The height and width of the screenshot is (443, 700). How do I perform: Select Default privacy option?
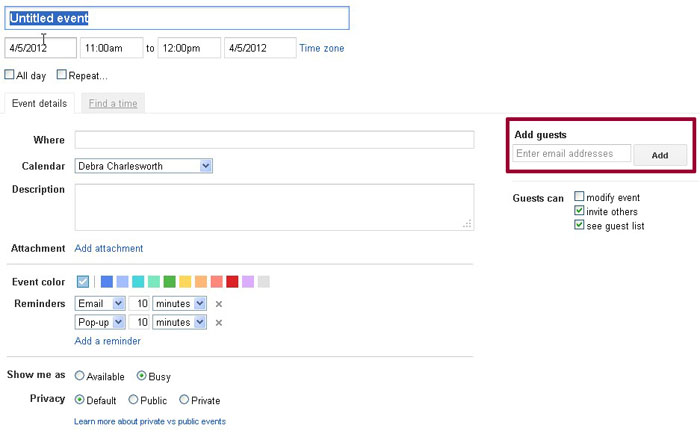(x=79, y=400)
